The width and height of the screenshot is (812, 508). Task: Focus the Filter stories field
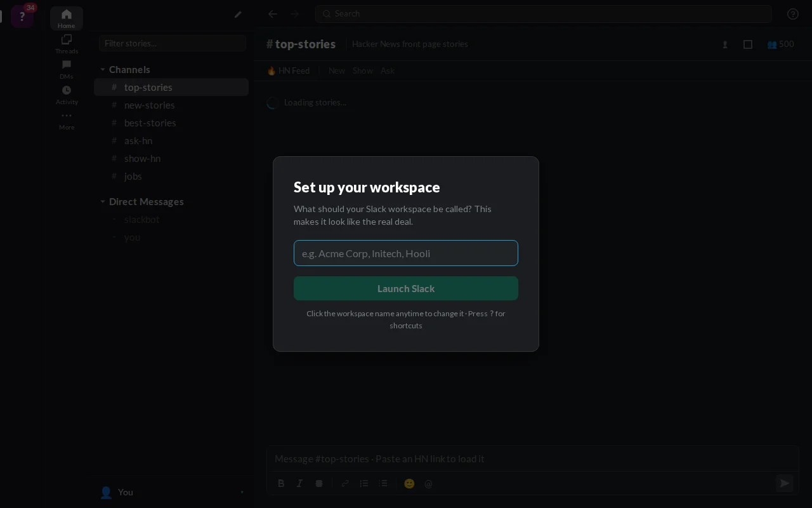(x=173, y=43)
